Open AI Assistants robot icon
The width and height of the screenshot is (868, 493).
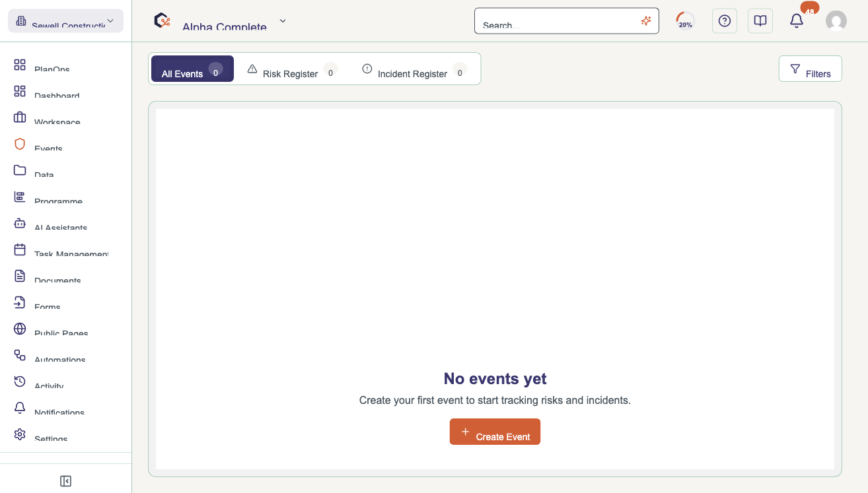click(x=20, y=223)
